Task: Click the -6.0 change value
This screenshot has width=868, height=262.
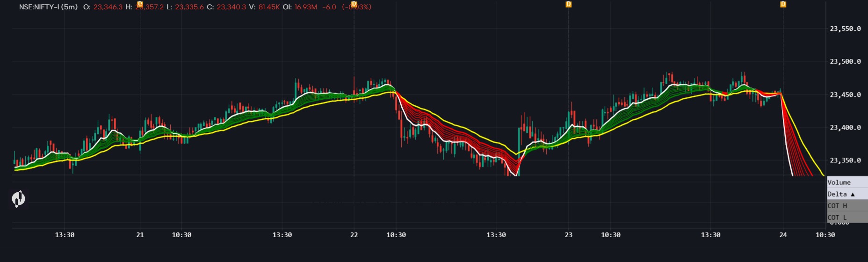Action: point(329,7)
